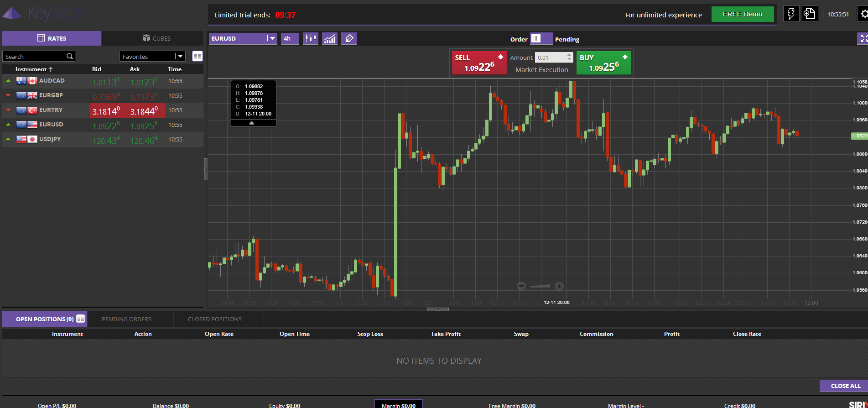The image size is (868, 408).
Task: Zoom in chart with plus button
Action: tap(559, 286)
